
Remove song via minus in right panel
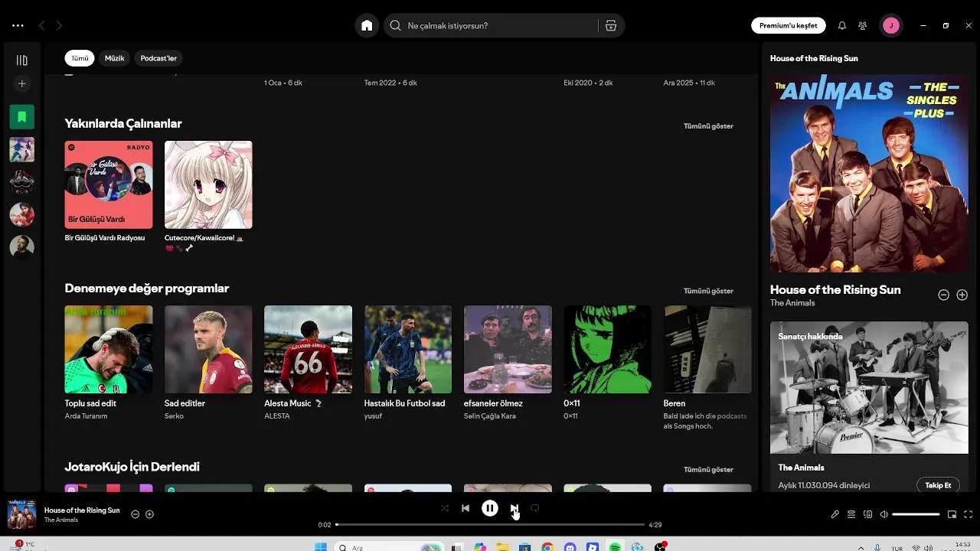coord(944,295)
